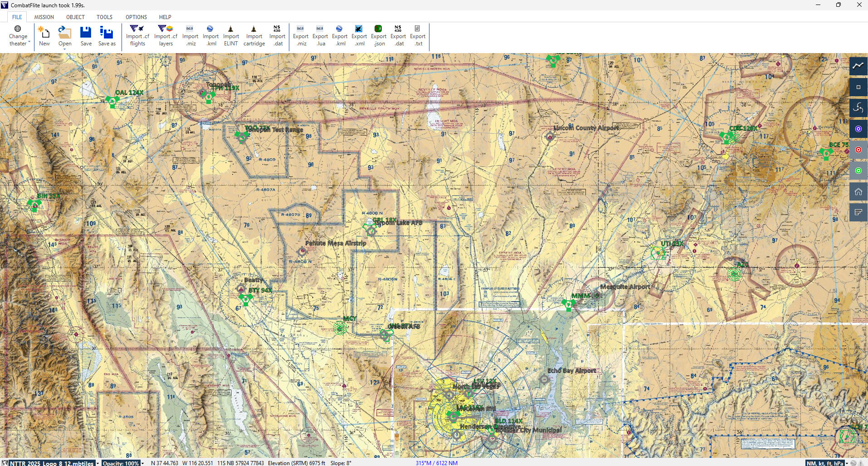Switch to the TOOLS tab
The image size is (868, 466).
click(104, 17)
